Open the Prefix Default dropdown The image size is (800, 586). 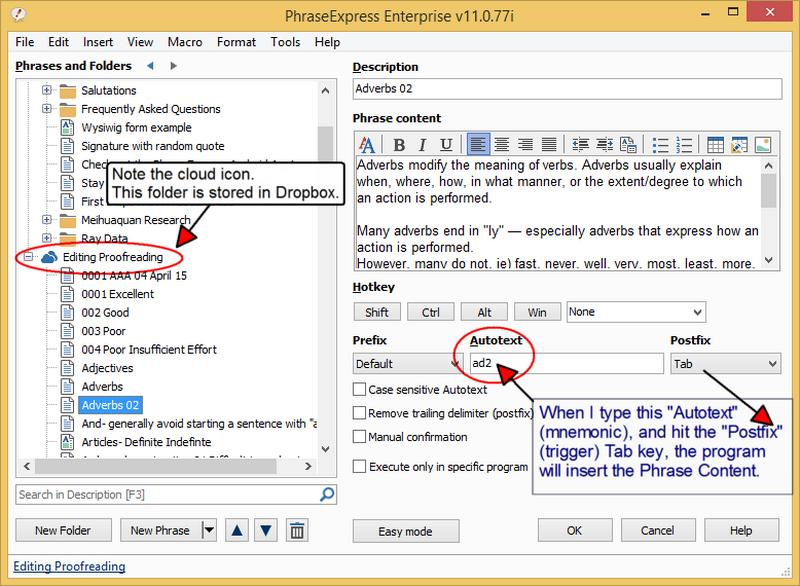coord(407,364)
